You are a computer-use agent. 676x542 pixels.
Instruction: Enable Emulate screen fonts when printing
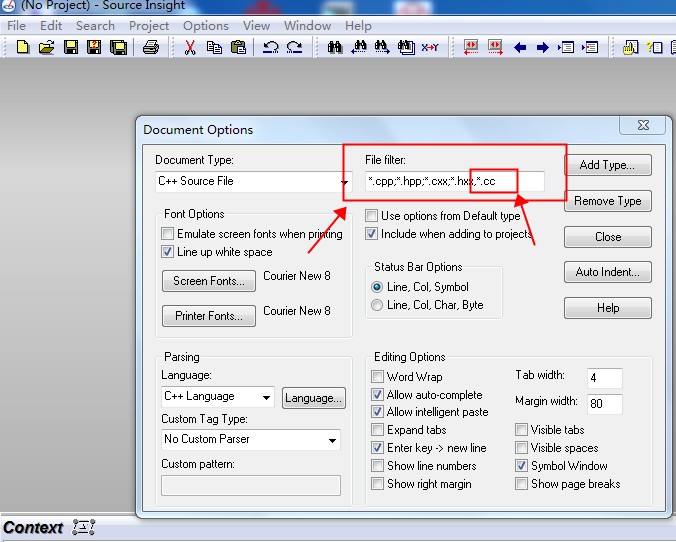pyautogui.click(x=167, y=234)
